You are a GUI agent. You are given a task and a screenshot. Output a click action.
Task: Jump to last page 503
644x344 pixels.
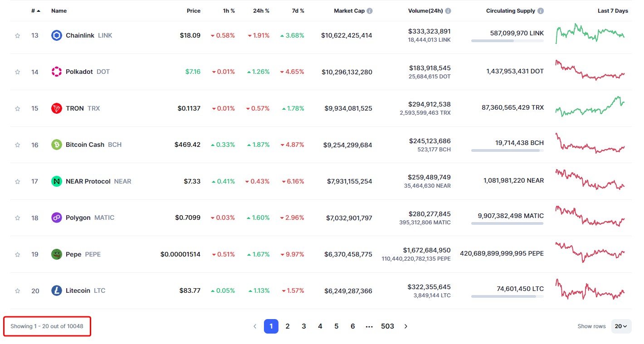coord(387,326)
